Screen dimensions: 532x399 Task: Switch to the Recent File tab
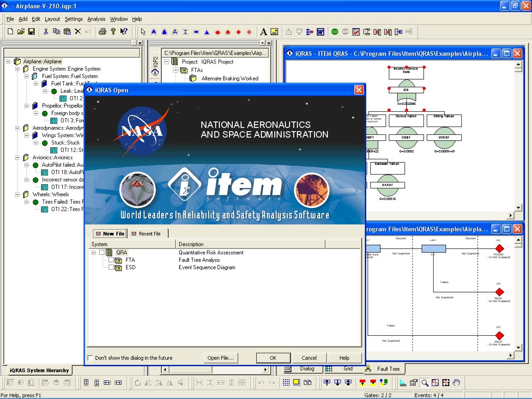tap(148, 234)
